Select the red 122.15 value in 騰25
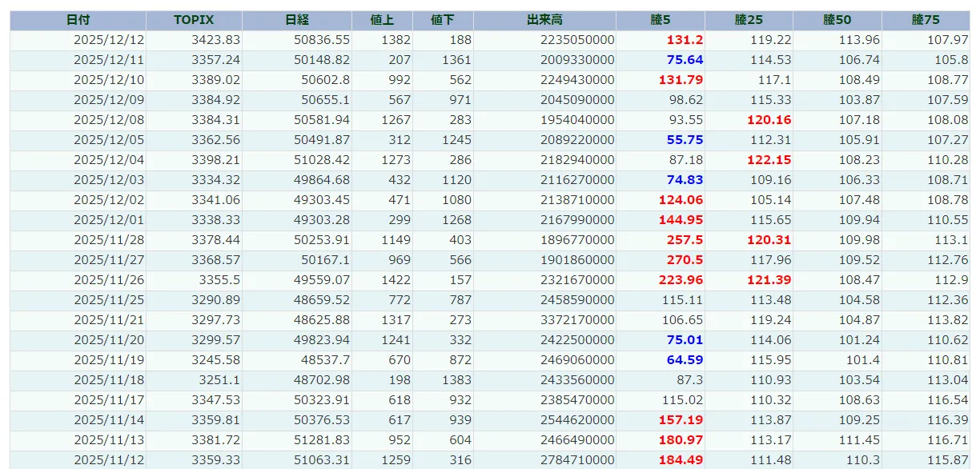980x469 pixels. tap(769, 160)
